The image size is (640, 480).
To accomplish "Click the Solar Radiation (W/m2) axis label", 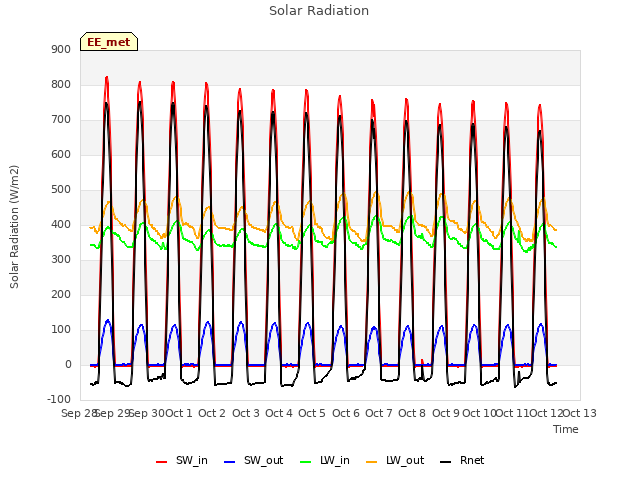I will (14, 227).
